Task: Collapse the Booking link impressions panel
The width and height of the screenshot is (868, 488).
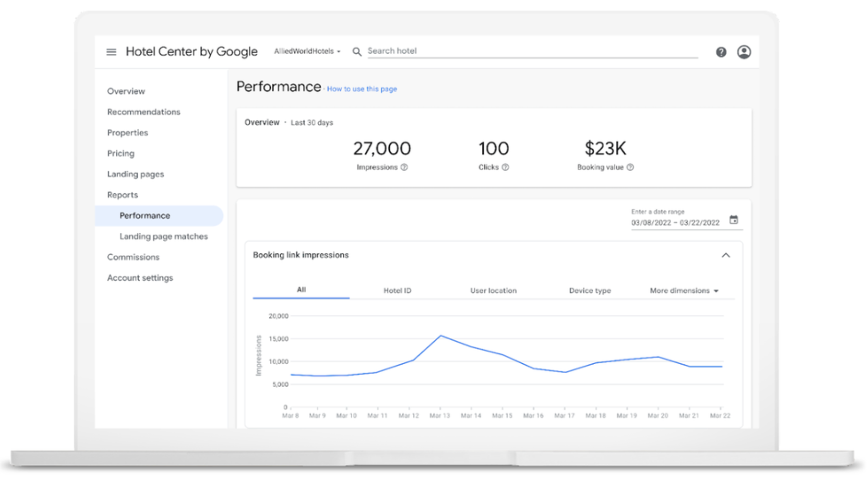Action: tap(726, 255)
